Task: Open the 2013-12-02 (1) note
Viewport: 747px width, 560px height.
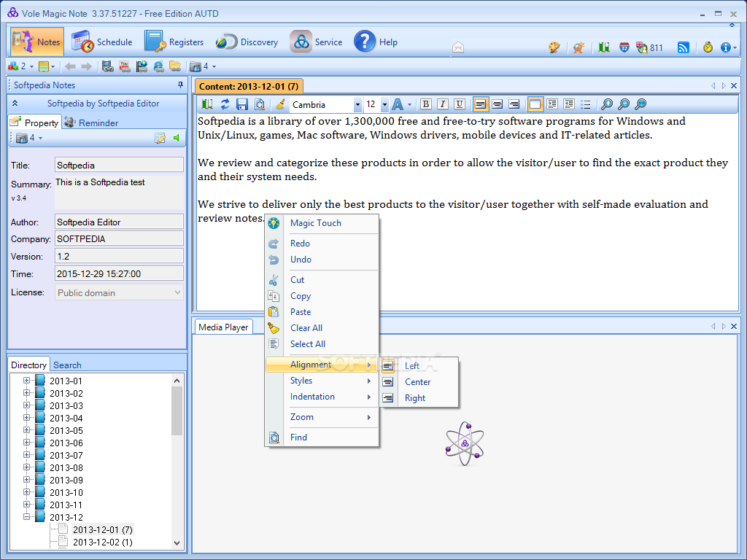Action: click(102, 542)
